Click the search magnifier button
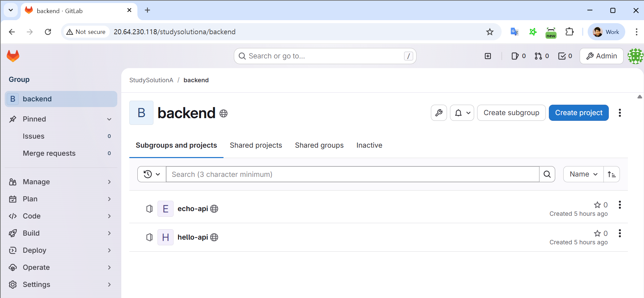This screenshot has height=298, width=644. pos(547,174)
